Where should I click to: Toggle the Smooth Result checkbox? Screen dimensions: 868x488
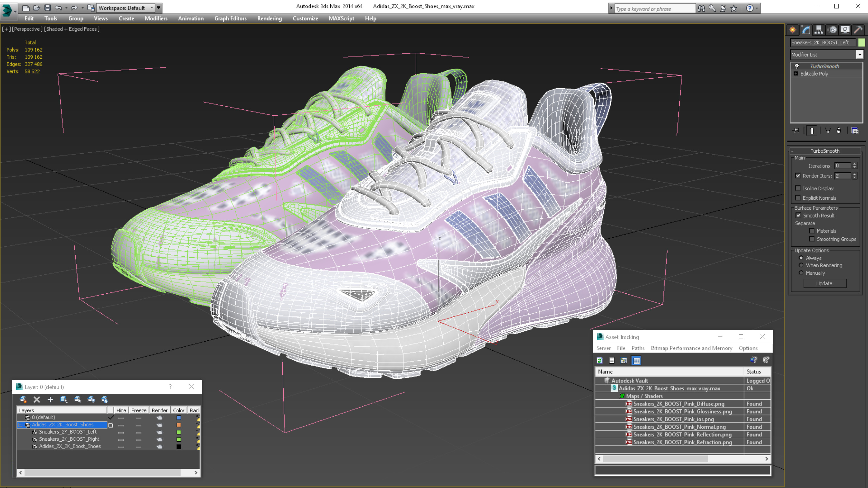(x=798, y=215)
